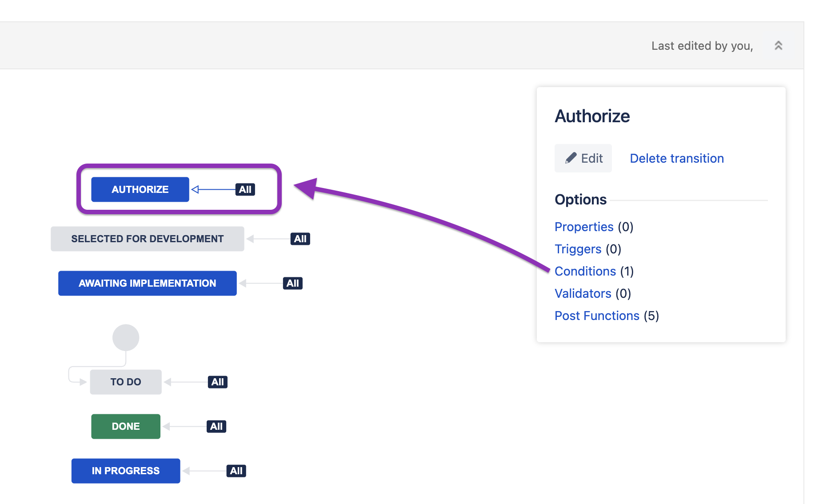823x504 pixels.
Task: Open the Triggers option
Action: [x=578, y=249]
